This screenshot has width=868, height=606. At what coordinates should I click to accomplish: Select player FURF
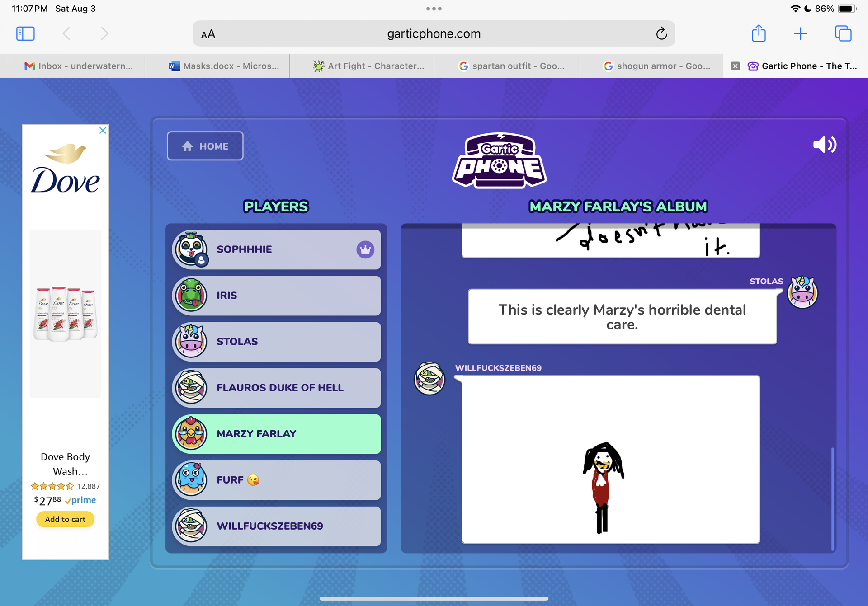coord(276,480)
